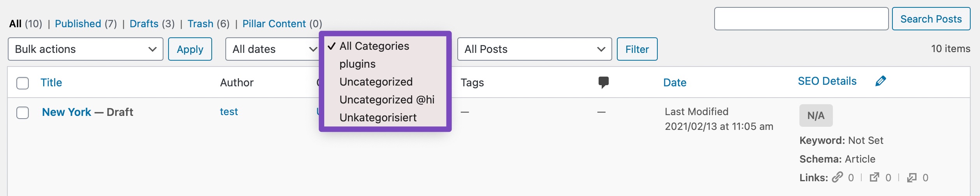Open the Bulk actions dropdown
This screenshot has width=980, height=196.
(x=85, y=49)
